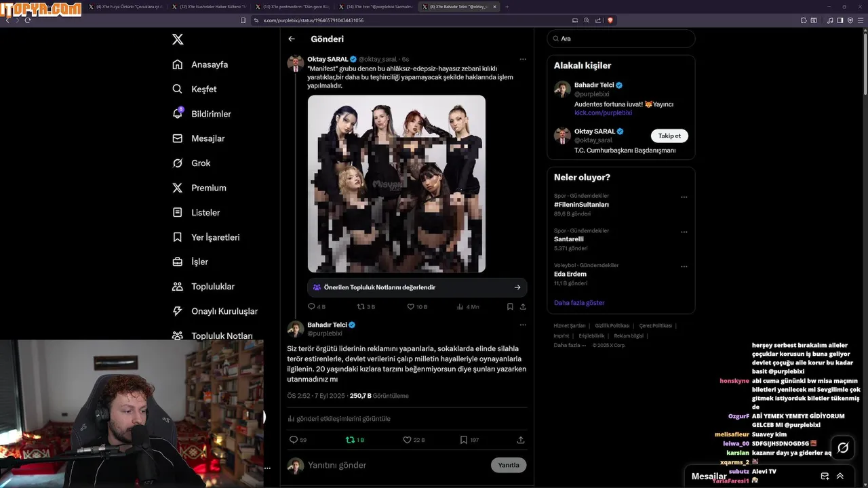Open Yer İşaretleri bookmarks page
The height and width of the screenshot is (488, 868).
coord(206,237)
